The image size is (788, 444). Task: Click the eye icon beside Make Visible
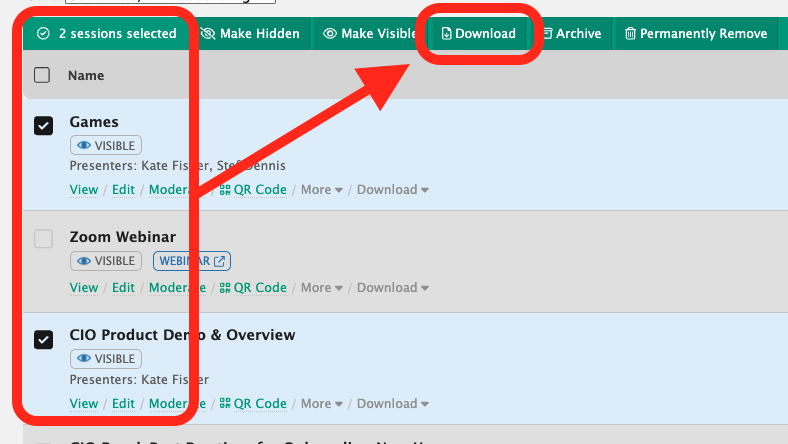[x=330, y=34]
